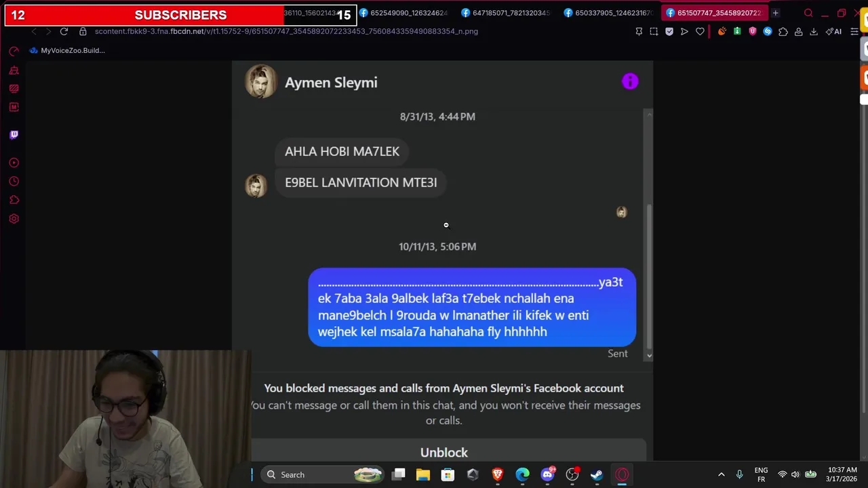The image size is (868, 488).
Task: Take a snapshot with the capture icon
Action: tap(654, 31)
